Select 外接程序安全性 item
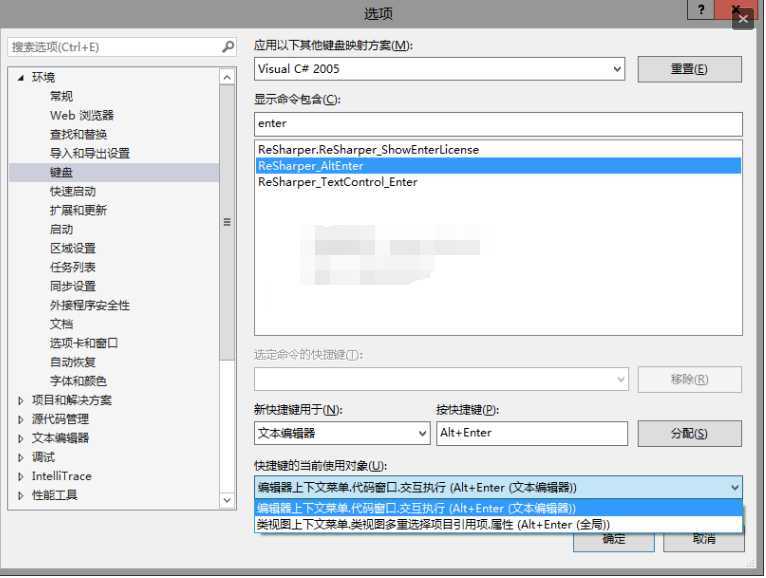 click(x=89, y=305)
